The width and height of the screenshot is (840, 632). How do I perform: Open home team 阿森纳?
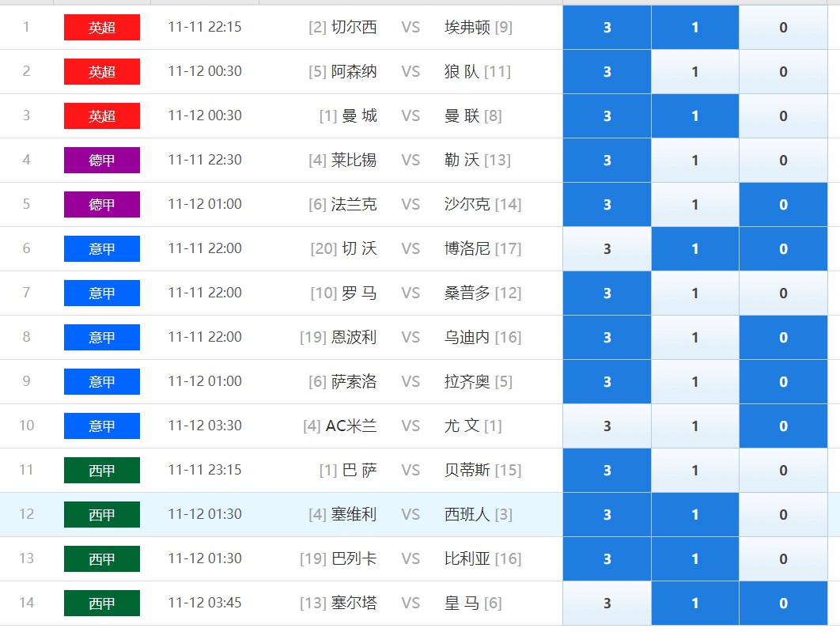click(x=354, y=71)
